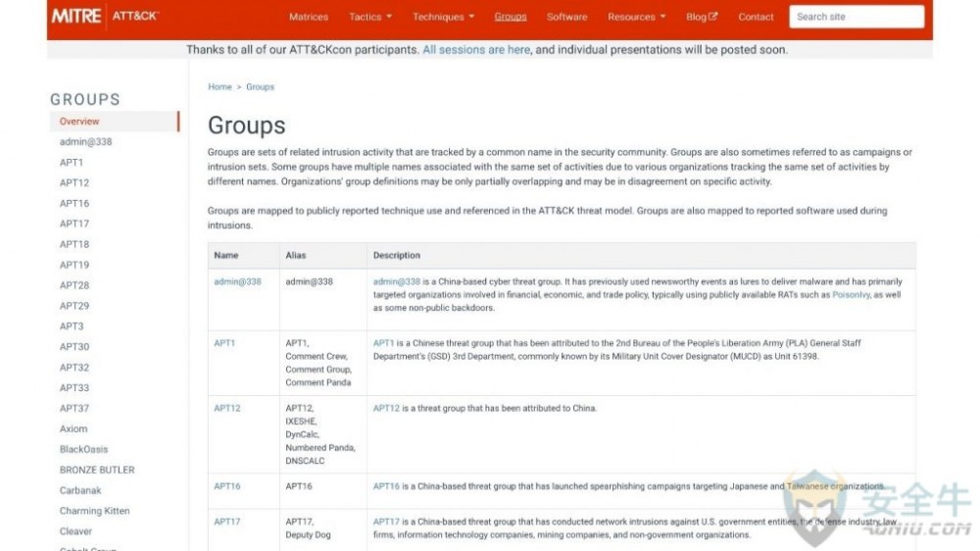
Task: Open admin@338 link in Name column
Action: click(237, 281)
